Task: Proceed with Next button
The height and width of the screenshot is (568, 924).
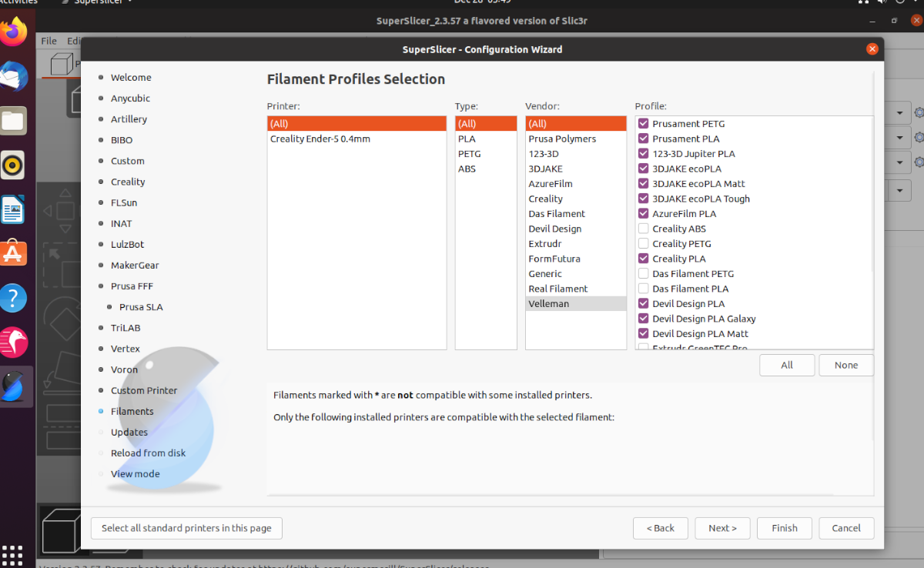Action: 723,528
